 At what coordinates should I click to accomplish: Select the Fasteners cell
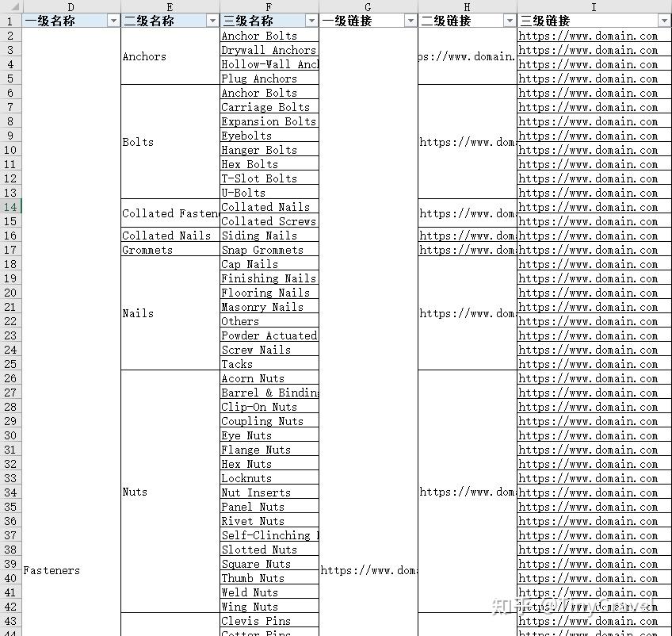click(52, 570)
